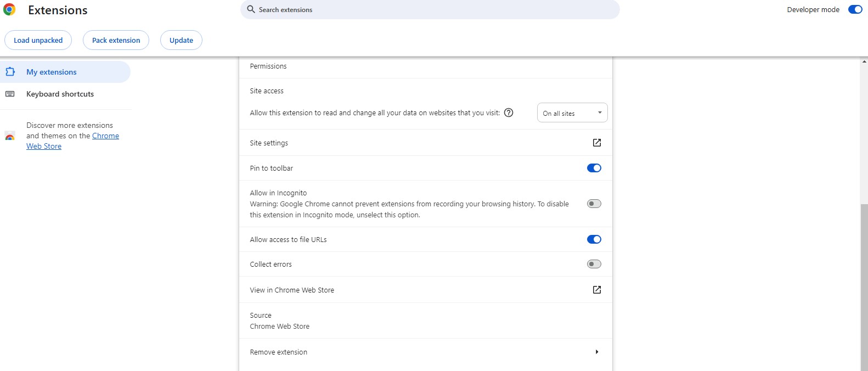This screenshot has height=371, width=868.
Task: Click the Load unpacked button
Action: click(38, 40)
